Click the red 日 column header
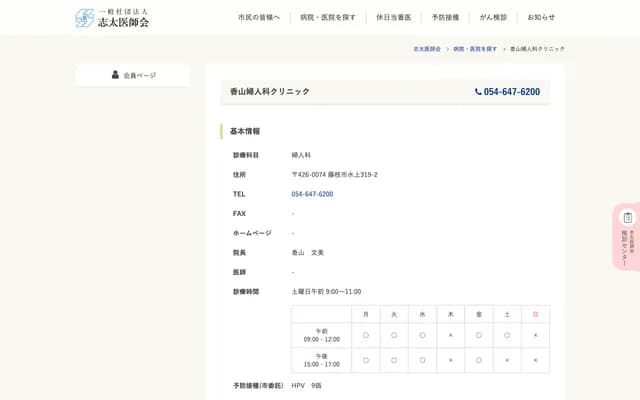The height and width of the screenshot is (400, 640). [536, 314]
